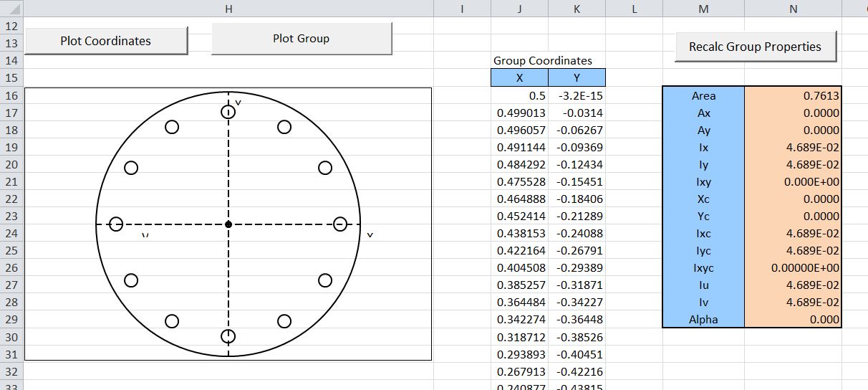Screen dimensions: 868x390
Task: Select cell containing 0.499013
Action: 519,113
